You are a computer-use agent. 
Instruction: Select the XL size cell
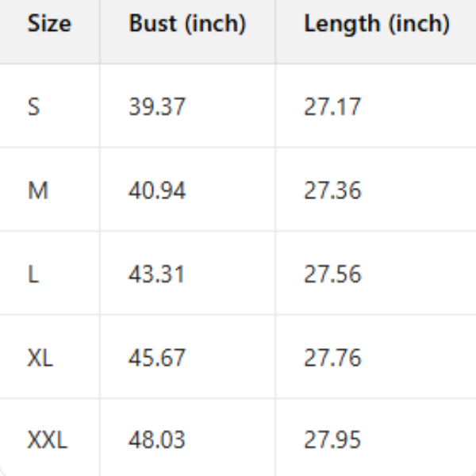40,358
